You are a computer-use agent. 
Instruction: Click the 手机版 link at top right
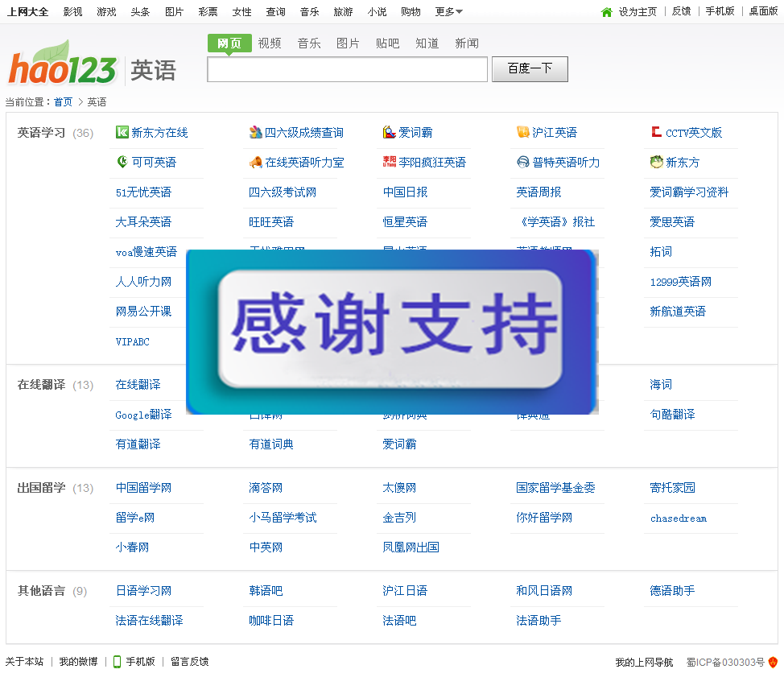(x=720, y=11)
